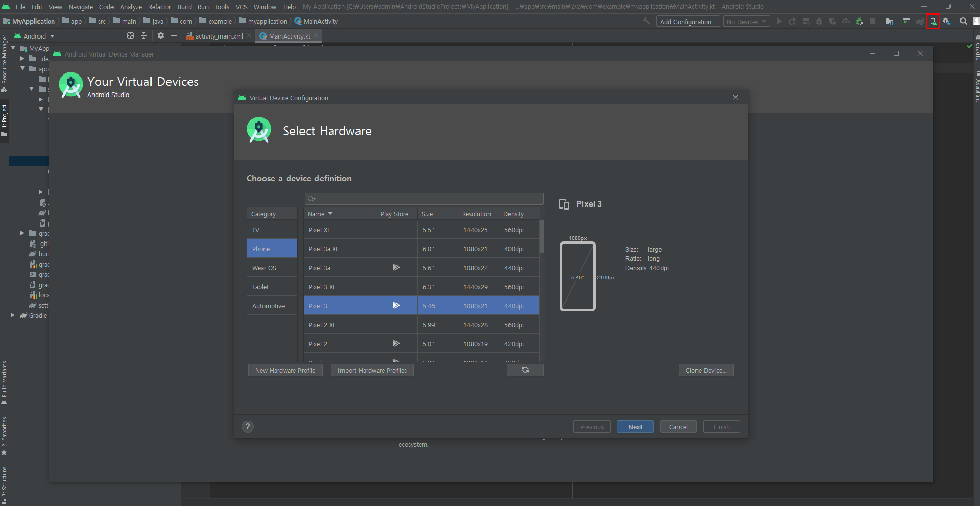Click the project panel settings gear icon
980x506 pixels.
point(161,35)
